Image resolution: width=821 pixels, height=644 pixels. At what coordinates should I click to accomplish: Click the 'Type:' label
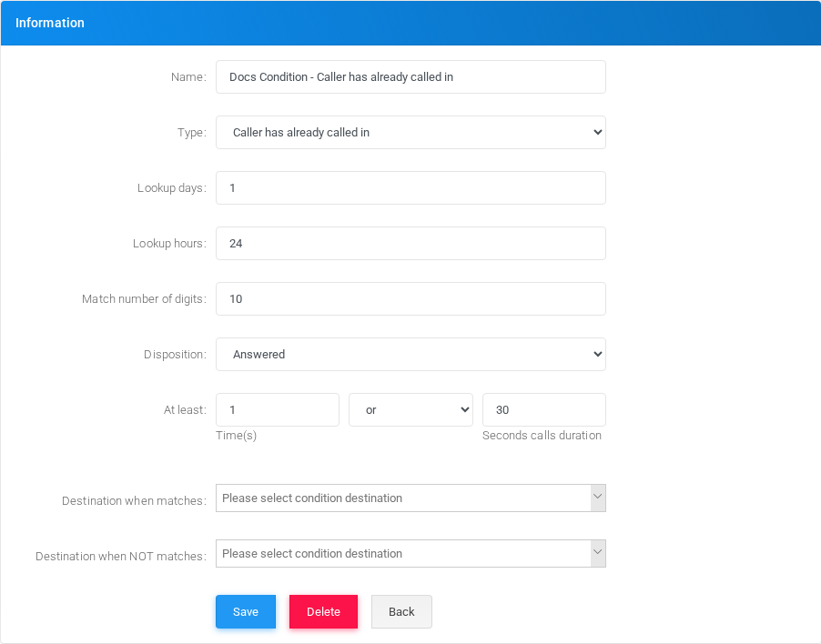[x=192, y=133]
